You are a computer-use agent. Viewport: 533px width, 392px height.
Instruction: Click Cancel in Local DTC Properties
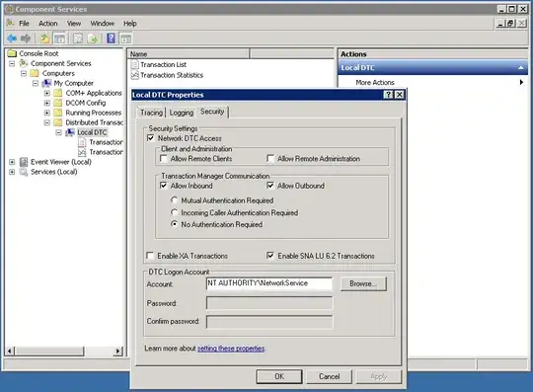point(329,376)
